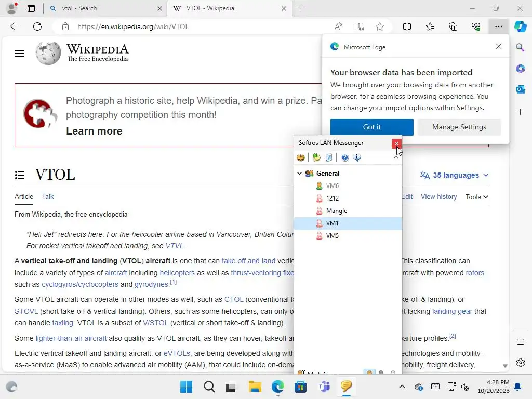
Task: Show hidden system tray icons
Action: pyautogui.click(x=402, y=387)
